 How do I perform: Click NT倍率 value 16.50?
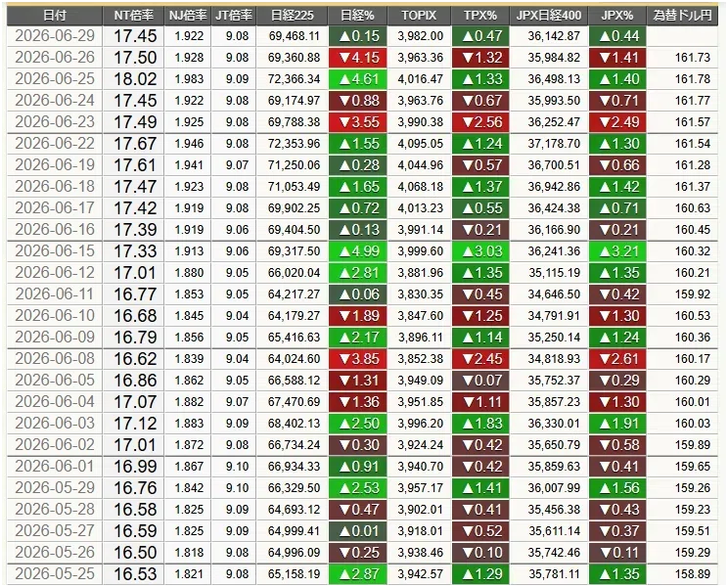pyautogui.click(x=135, y=553)
